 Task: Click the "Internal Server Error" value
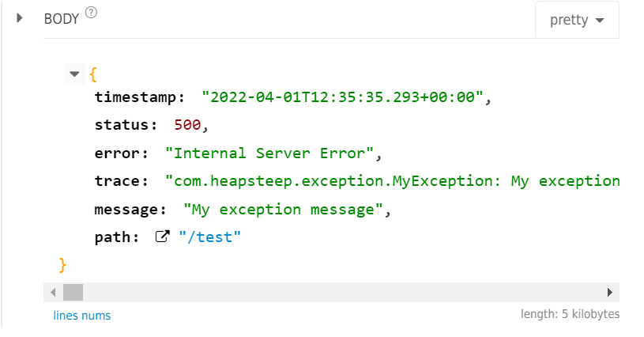pos(269,153)
